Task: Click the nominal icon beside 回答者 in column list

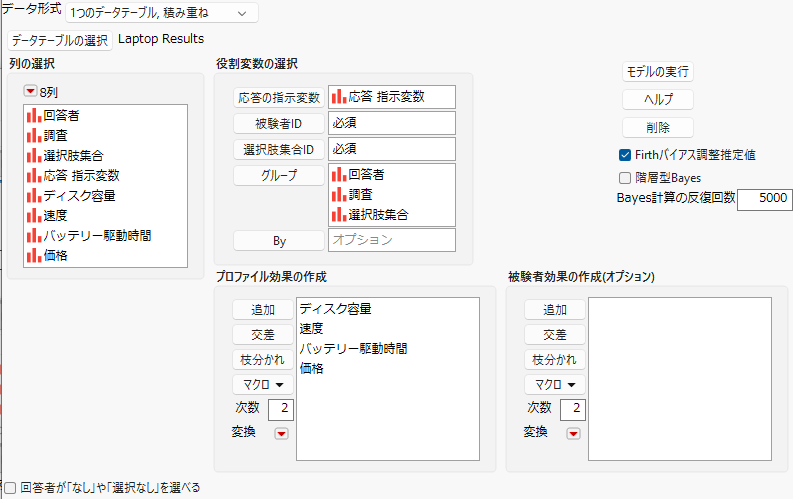Action: pos(34,115)
